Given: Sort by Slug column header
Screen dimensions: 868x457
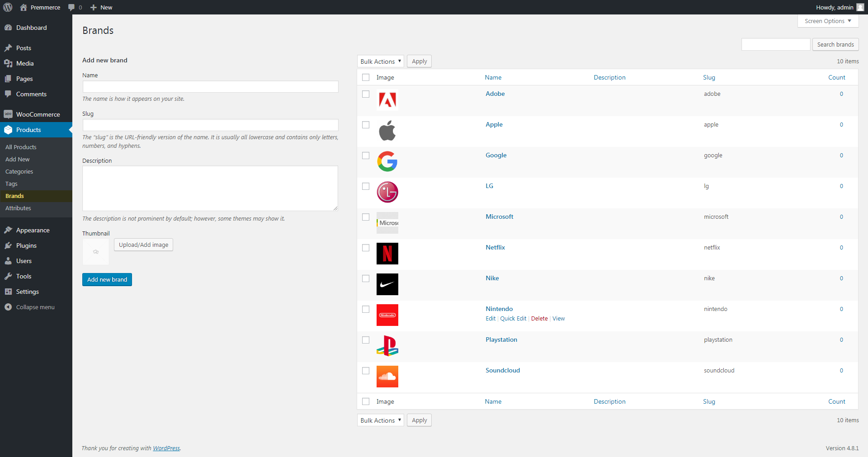Looking at the screenshot, I should click(x=709, y=77).
